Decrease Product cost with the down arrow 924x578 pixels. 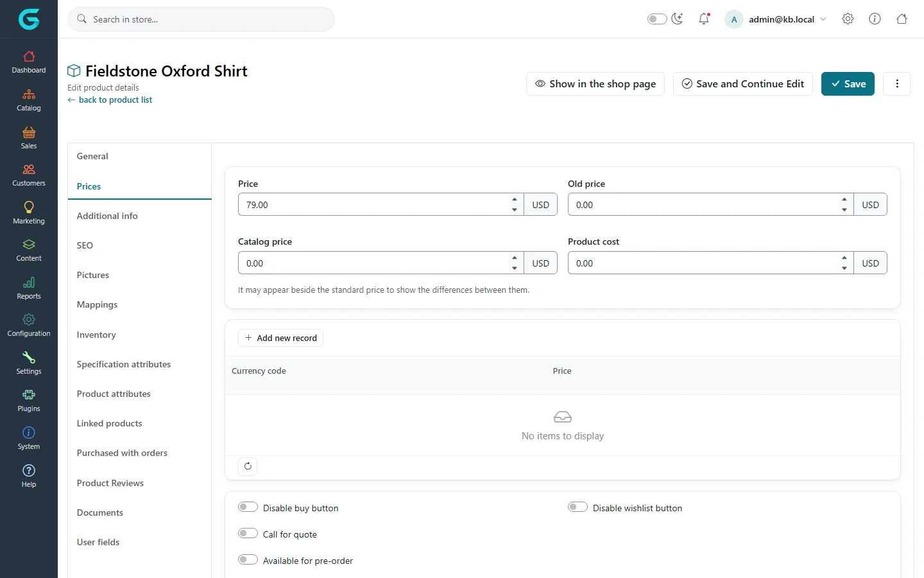pyautogui.click(x=844, y=268)
